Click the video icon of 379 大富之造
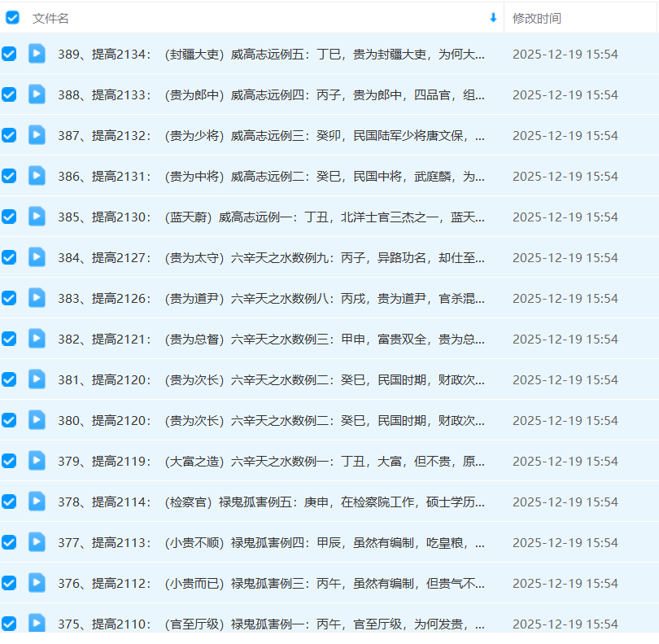Screen dimensions: 659x644 [x=37, y=461]
